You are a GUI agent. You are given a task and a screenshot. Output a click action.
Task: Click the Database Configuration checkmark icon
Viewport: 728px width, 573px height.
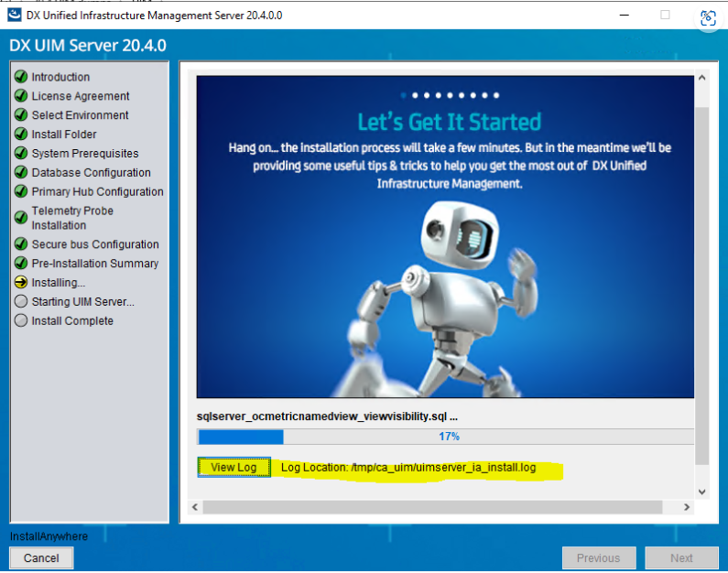[21, 172]
